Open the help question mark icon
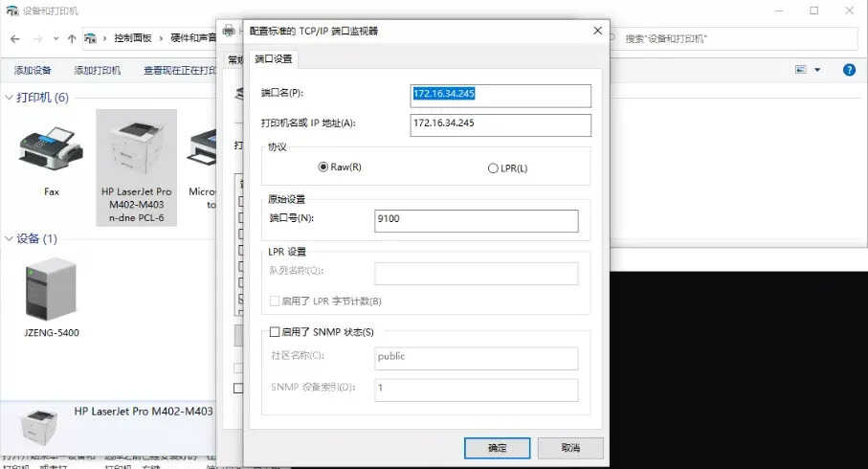The image size is (868, 469). [848, 70]
